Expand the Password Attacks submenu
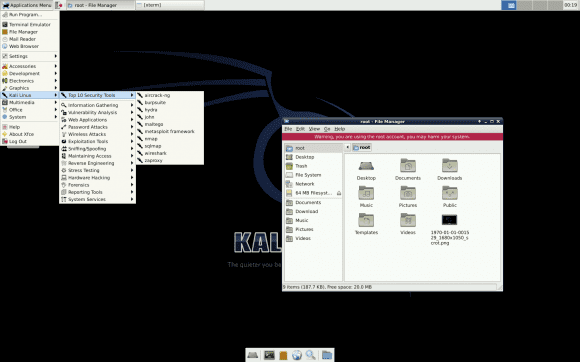 click(x=97, y=127)
